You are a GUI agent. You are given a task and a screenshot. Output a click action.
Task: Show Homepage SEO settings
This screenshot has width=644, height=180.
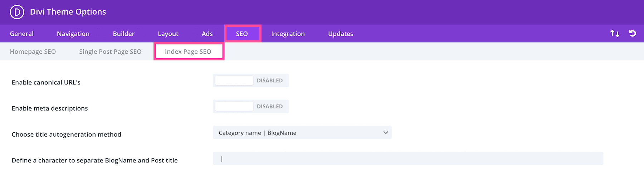point(33,52)
